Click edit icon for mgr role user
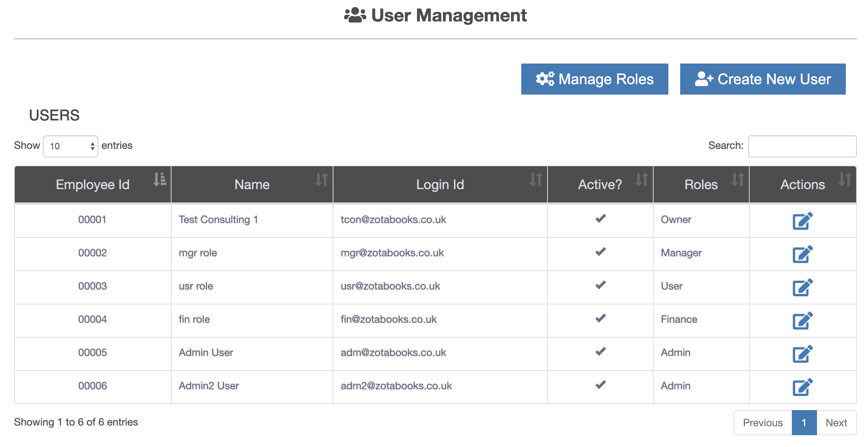Screen dimensions: 868x447 pyautogui.click(x=803, y=254)
